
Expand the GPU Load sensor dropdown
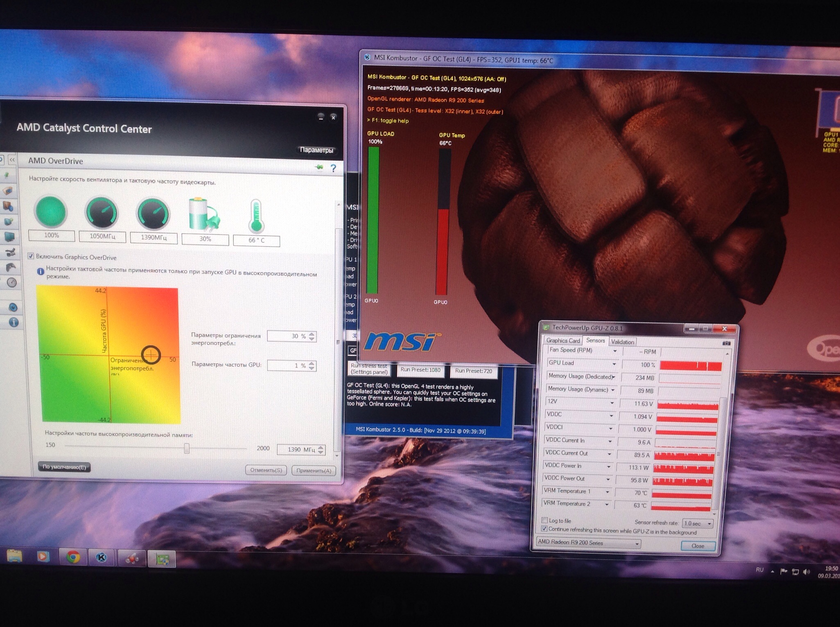click(614, 364)
